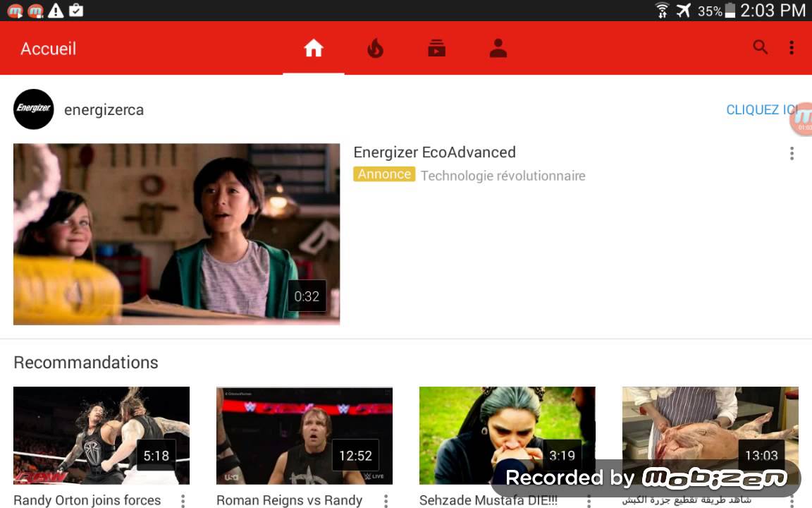
Task: Open the Subscriptions tab icon
Action: coord(436,48)
